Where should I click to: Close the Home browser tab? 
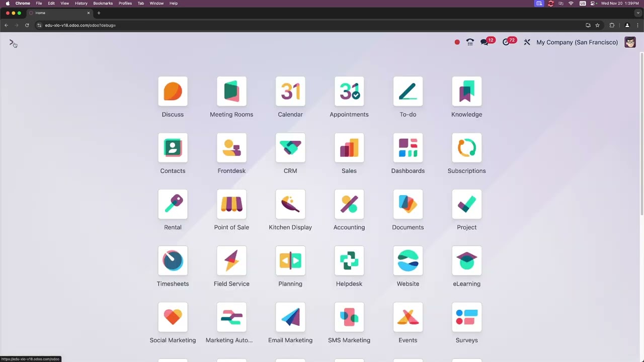[x=89, y=13]
